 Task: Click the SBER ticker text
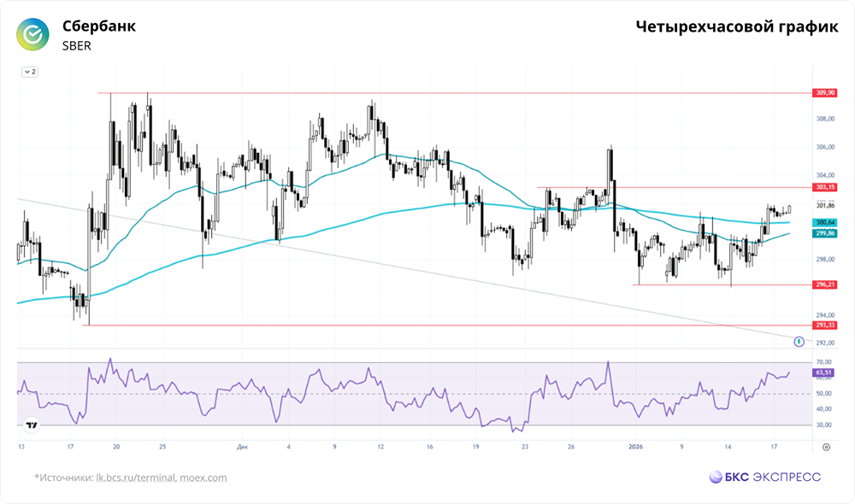(77, 46)
